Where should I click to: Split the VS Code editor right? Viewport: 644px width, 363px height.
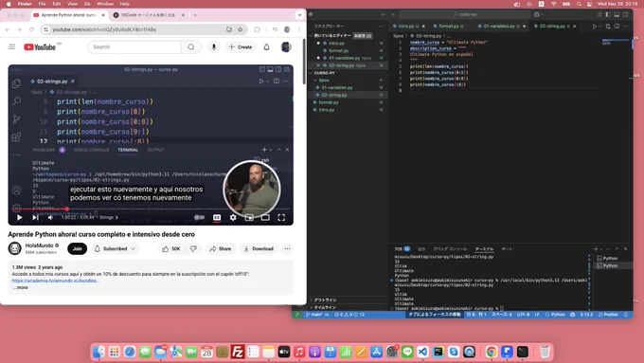[617, 26]
